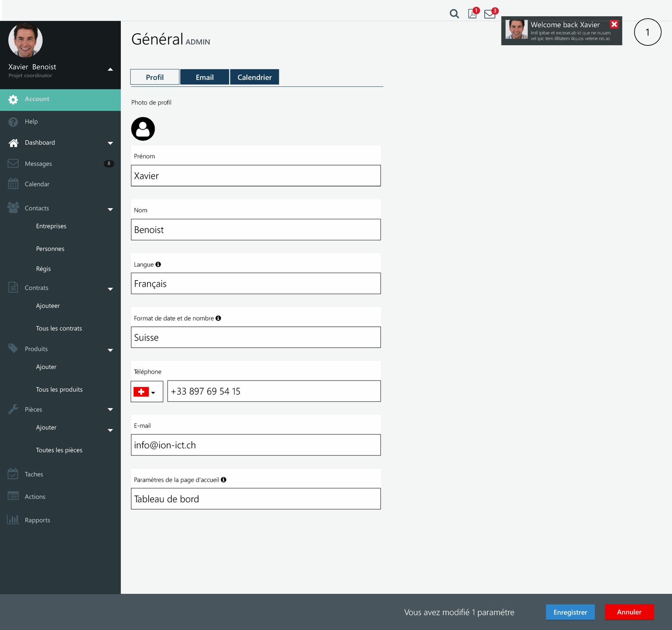The width and height of the screenshot is (672, 630).
Task: Click inside the E-mail input field
Action: tap(255, 445)
